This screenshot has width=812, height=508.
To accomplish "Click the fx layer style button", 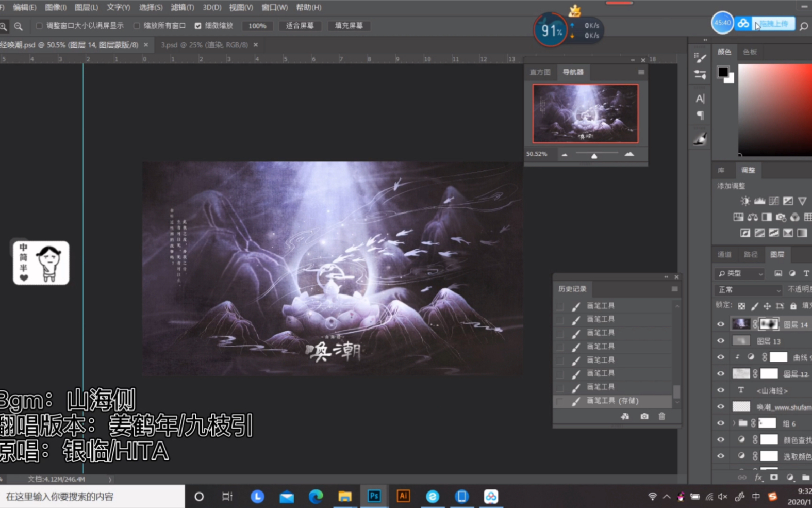I will click(x=758, y=478).
